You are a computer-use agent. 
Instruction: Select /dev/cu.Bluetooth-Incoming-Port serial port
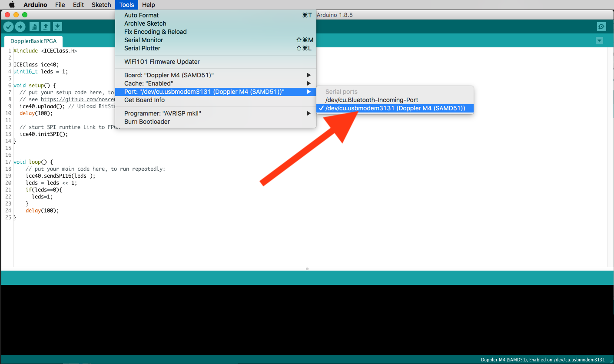395,100
